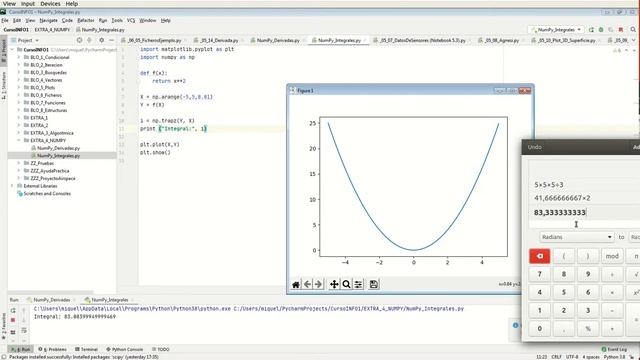Click the soft-wrap icon in Run panel
This screenshot has width=640, height=360.
coord(24,330)
